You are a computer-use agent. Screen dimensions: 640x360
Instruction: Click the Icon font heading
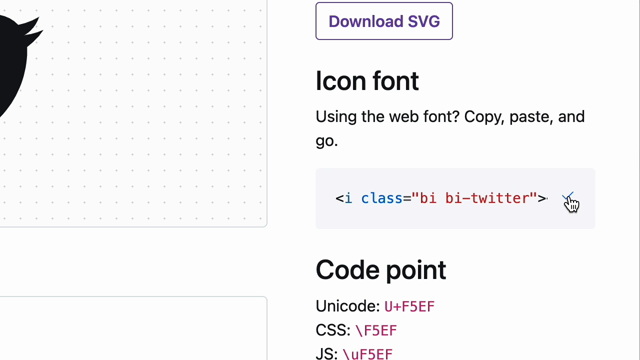tap(367, 80)
